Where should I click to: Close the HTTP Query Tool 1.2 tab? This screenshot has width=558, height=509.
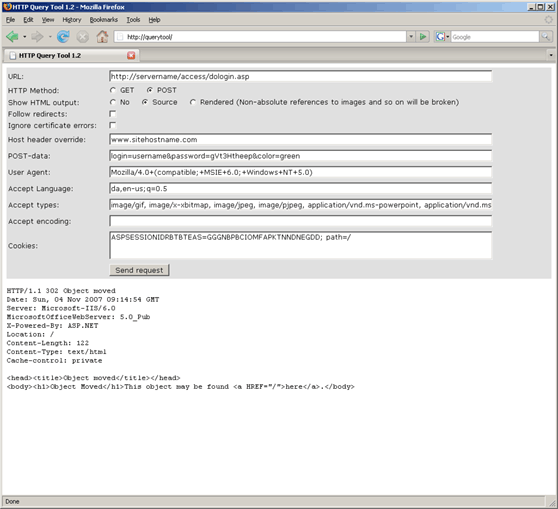131,56
